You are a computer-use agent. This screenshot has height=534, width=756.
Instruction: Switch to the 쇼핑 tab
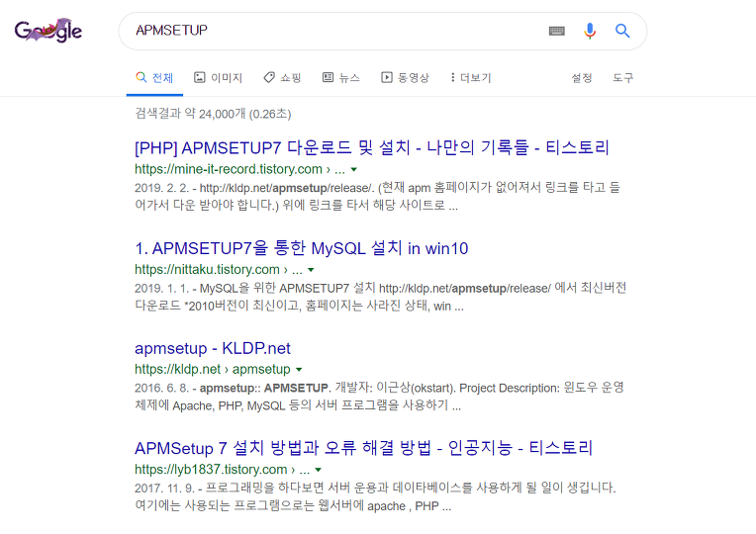282,77
